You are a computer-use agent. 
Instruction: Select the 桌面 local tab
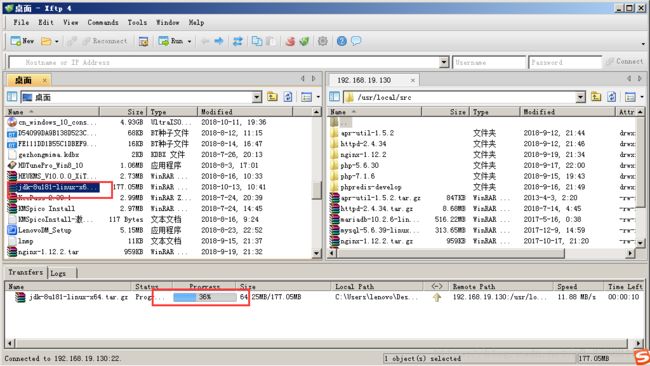coord(23,80)
